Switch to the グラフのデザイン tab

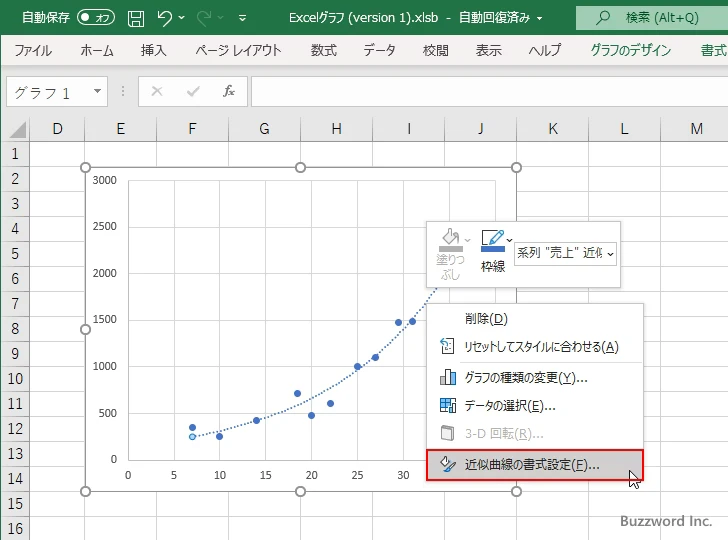coord(630,50)
